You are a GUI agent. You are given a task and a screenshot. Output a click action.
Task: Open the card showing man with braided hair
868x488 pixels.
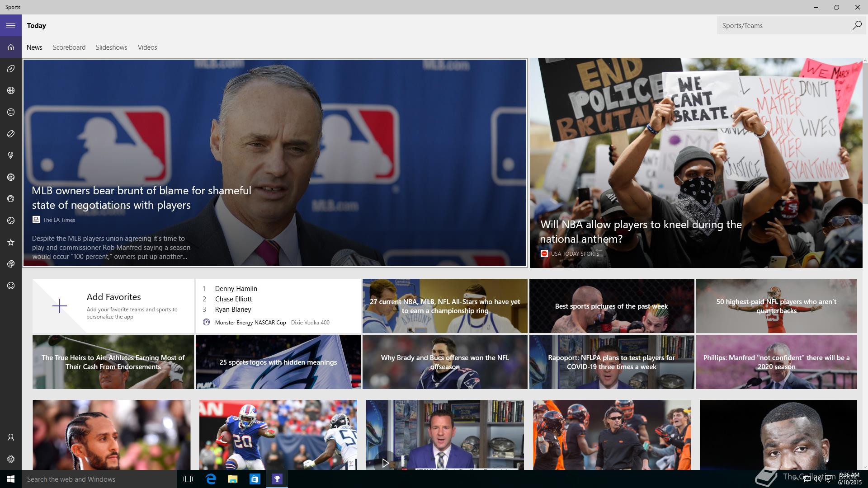[x=111, y=435]
